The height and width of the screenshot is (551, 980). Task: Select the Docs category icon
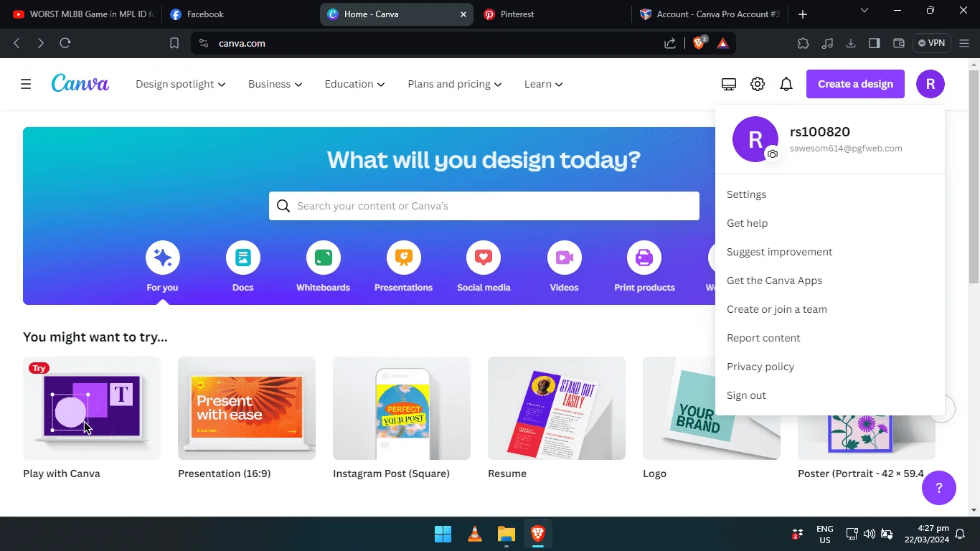coord(243,258)
